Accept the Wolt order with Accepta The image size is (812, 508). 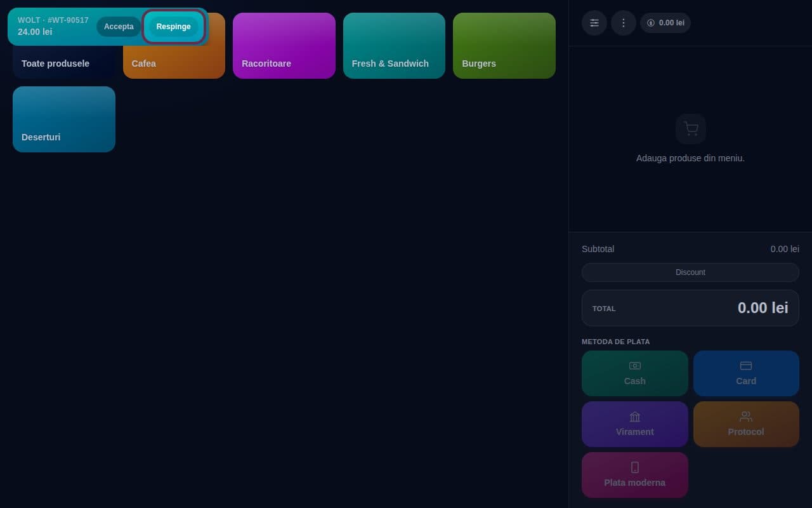point(119,27)
